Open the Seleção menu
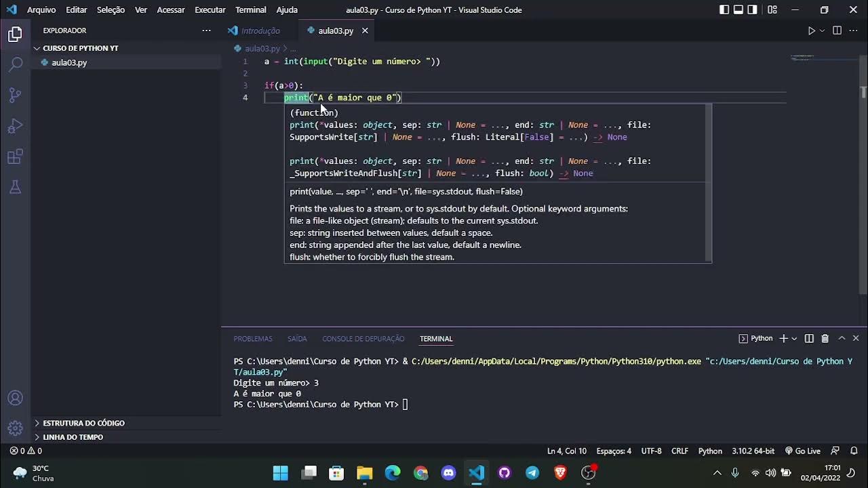The image size is (868, 488). [x=111, y=9]
